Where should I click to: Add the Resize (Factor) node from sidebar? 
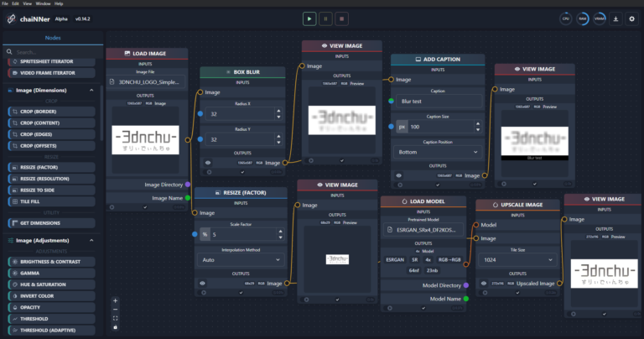click(x=51, y=167)
